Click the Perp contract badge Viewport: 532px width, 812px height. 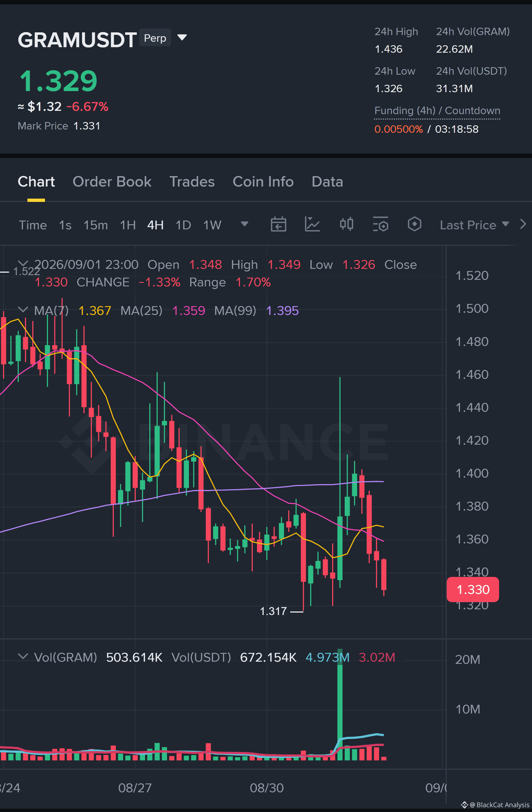[155, 38]
